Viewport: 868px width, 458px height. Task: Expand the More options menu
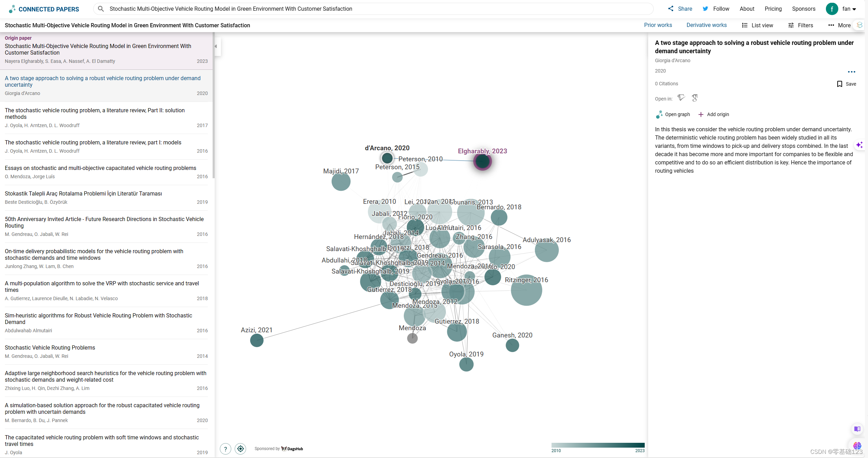(x=839, y=25)
